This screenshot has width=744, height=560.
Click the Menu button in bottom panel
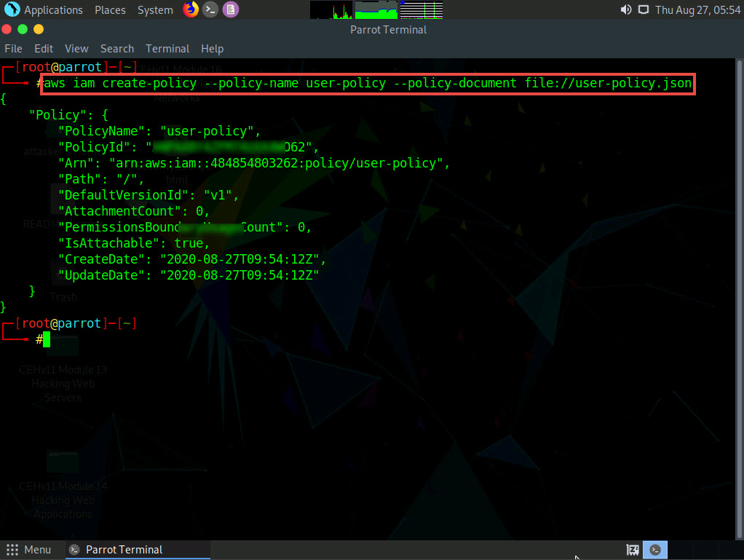pos(29,550)
